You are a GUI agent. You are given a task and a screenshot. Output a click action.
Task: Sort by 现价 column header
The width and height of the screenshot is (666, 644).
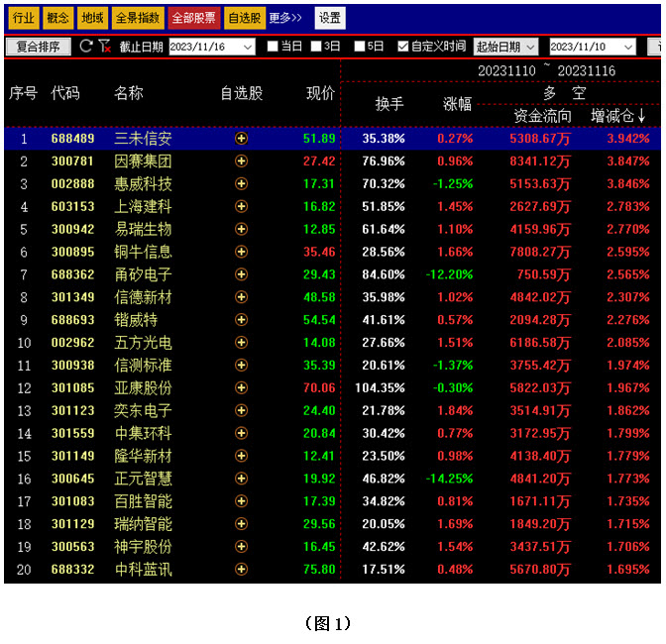point(321,93)
